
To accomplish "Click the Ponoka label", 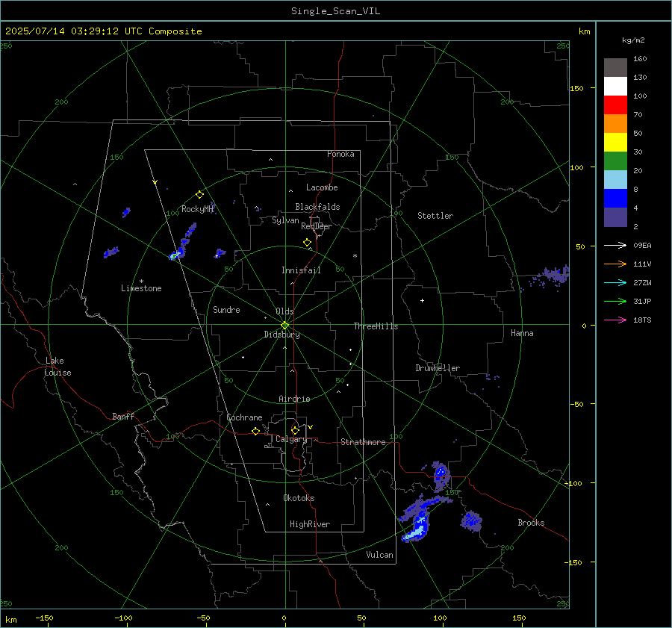I will tap(340, 154).
